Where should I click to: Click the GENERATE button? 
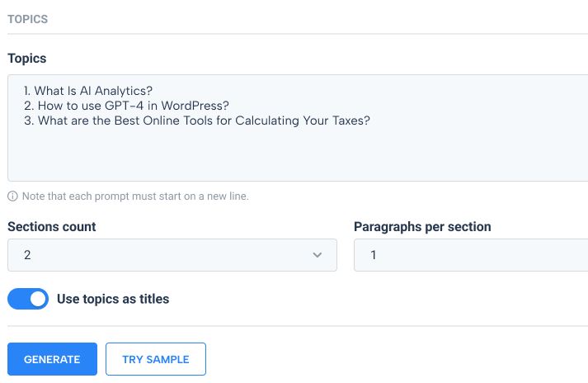(52, 359)
